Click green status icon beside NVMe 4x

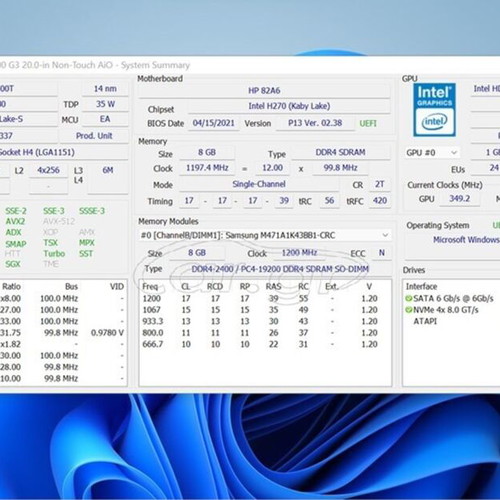409,310
